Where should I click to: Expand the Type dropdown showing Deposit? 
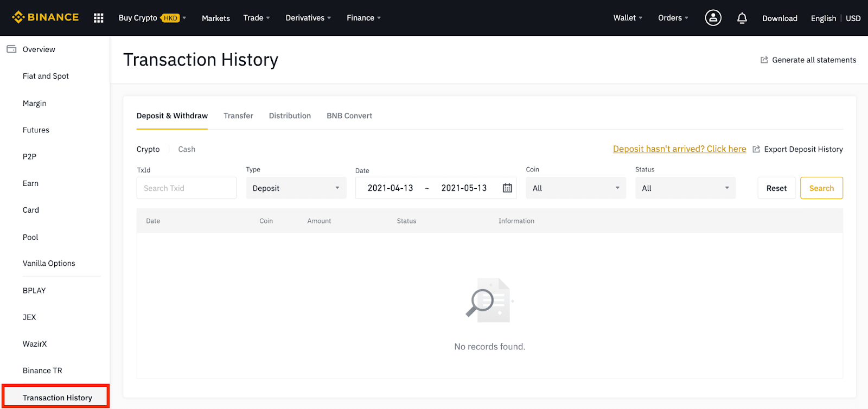[x=296, y=188]
